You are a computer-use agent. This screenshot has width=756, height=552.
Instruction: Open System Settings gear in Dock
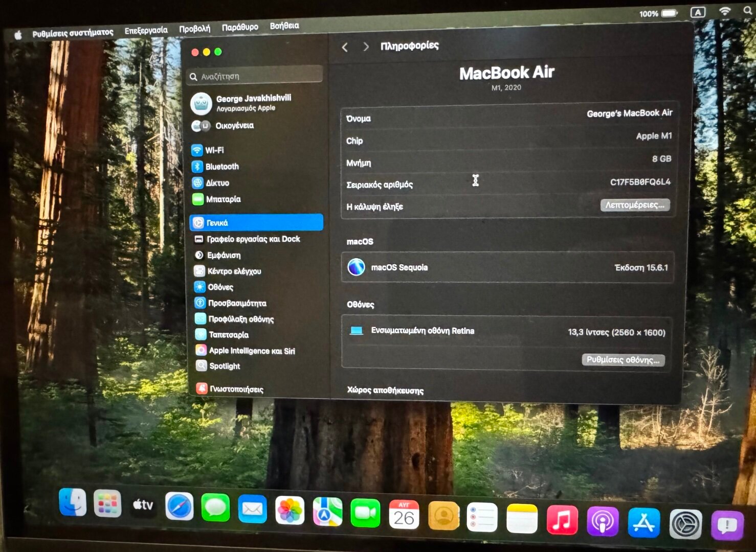coord(685,524)
